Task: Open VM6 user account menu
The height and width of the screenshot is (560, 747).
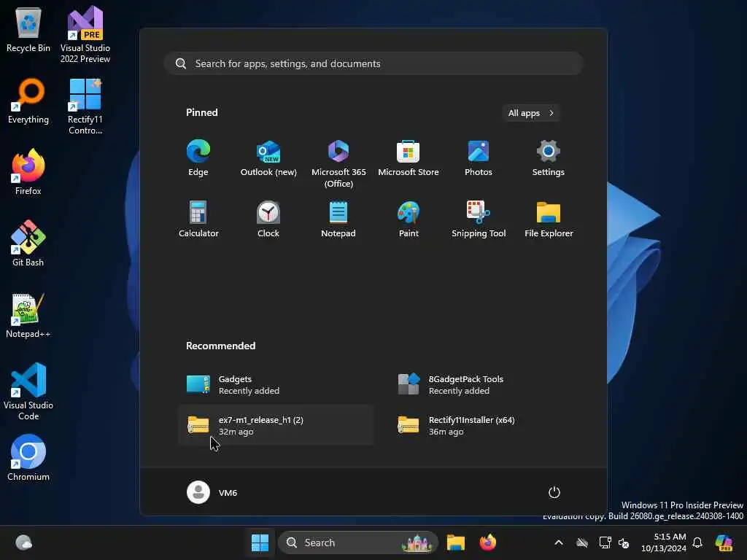Action: (x=212, y=492)
